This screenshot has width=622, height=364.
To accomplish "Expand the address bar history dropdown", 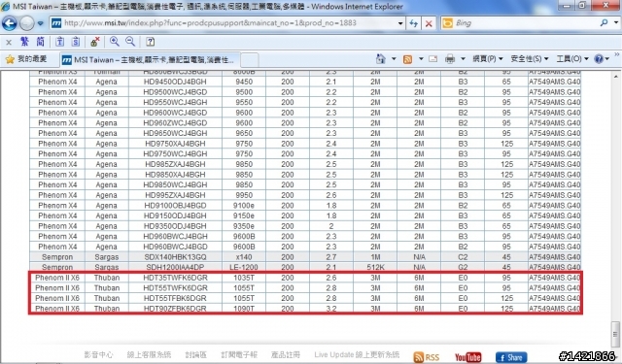I will point(400,23).
